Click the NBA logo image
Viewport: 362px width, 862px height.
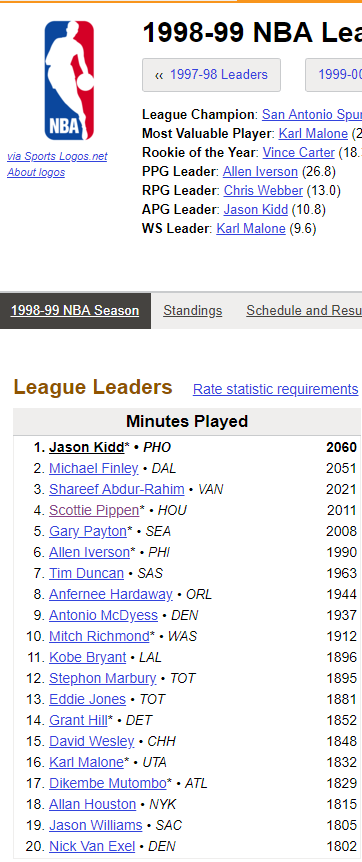[x=69, y=80]
